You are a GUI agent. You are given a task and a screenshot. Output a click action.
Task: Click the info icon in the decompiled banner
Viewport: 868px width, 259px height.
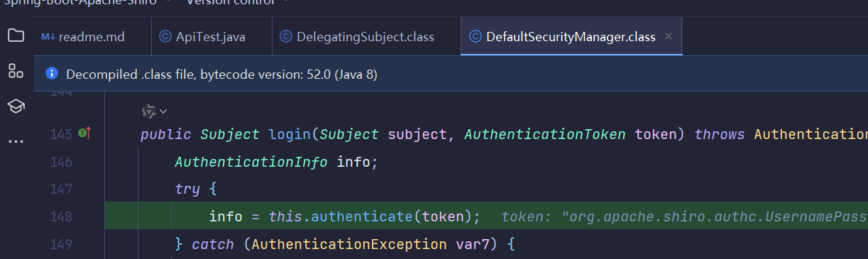[52, 74]
